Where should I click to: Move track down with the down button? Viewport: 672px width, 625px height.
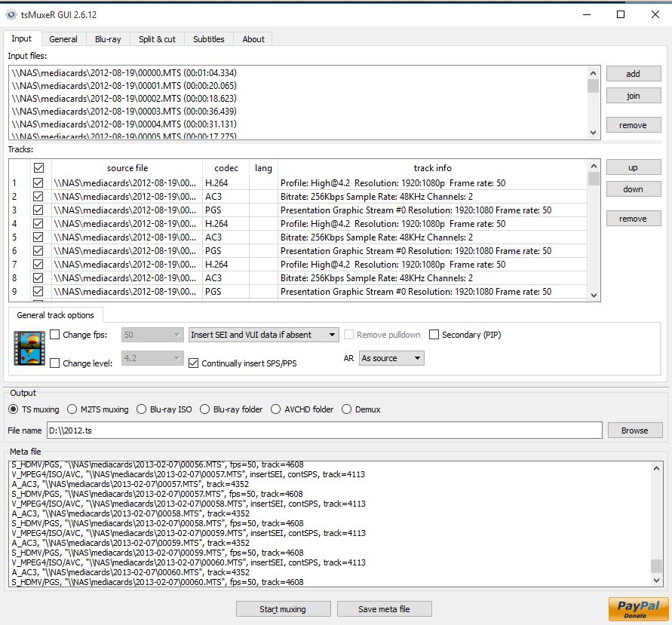(x=633, y=189)
